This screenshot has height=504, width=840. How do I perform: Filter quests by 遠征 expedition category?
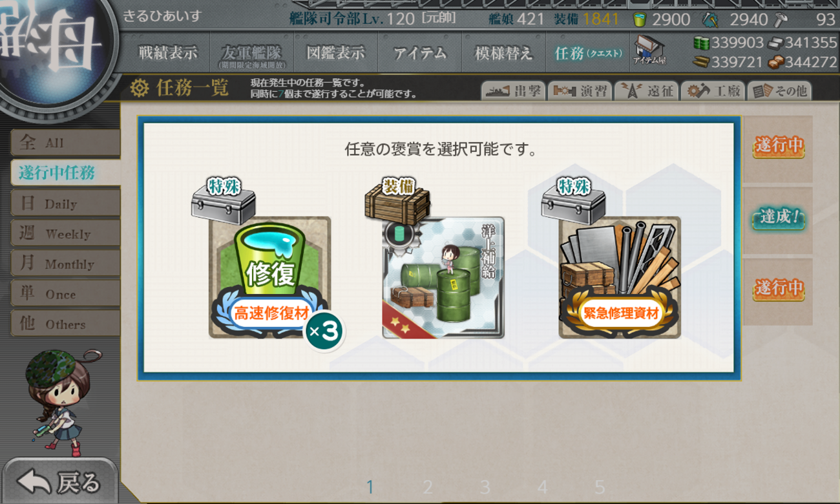(x=647, y=91)
